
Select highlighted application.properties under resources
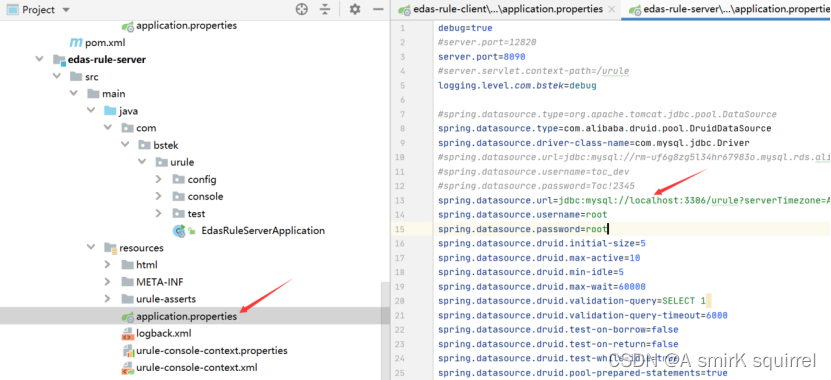coord(187,316)
